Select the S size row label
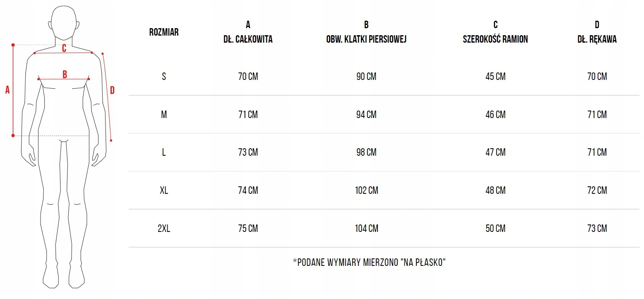 pyautogui.click(x=164, y=77)
